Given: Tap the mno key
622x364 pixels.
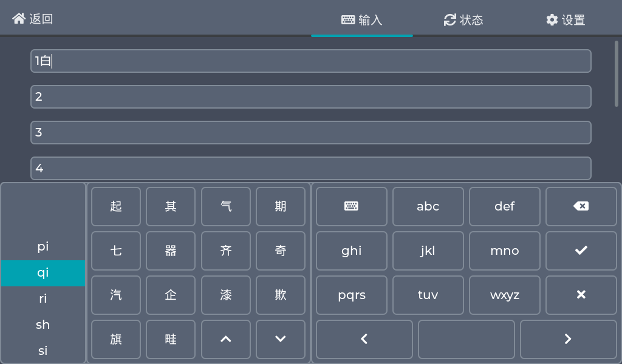Looking at the screenshot, I should 505,251.
